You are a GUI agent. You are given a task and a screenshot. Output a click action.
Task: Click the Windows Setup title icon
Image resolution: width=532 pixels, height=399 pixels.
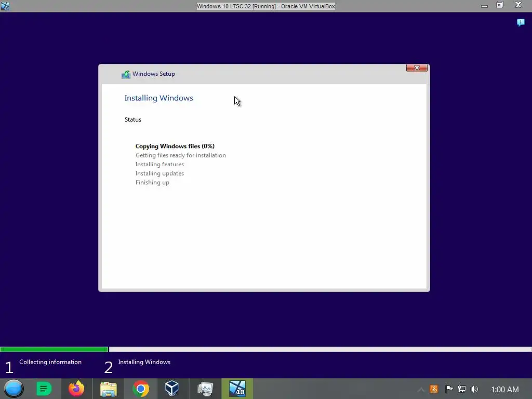pyautogui.click(x=126, y=74)
